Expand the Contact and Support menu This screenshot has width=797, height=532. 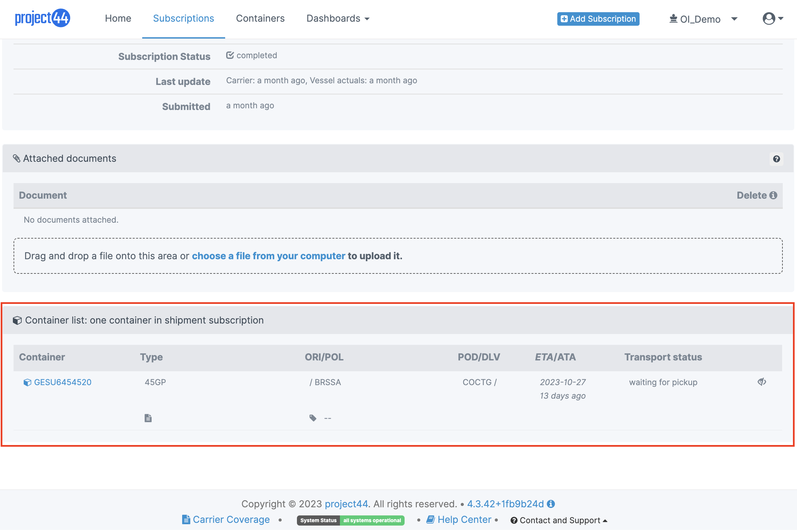pyautogui.click(x=559, y=520)
